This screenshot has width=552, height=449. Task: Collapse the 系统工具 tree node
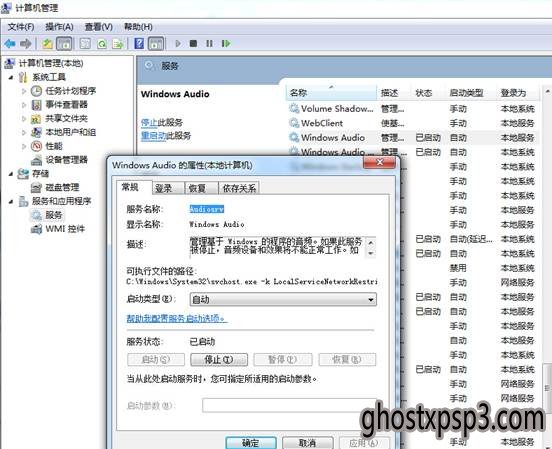click(11, 77)
